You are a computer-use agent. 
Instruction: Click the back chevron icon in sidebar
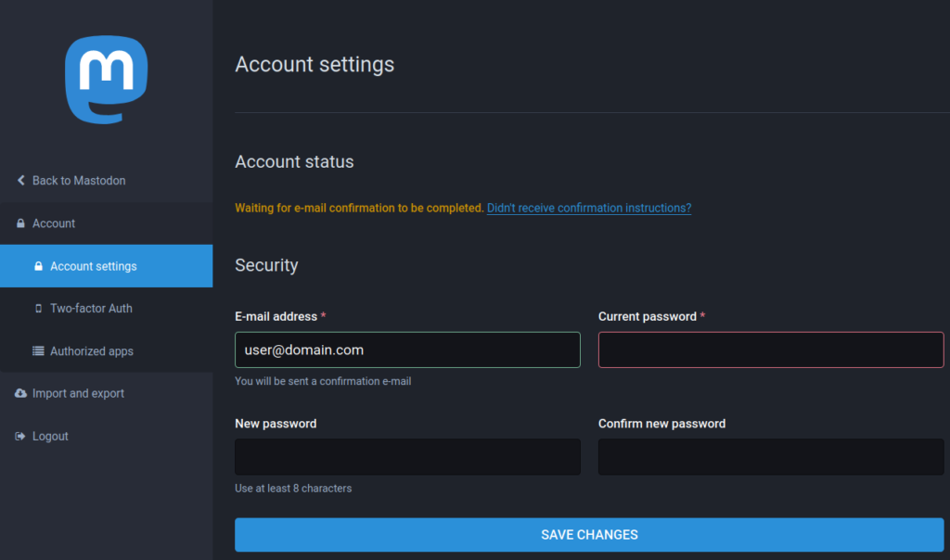(x=20, y=181)
